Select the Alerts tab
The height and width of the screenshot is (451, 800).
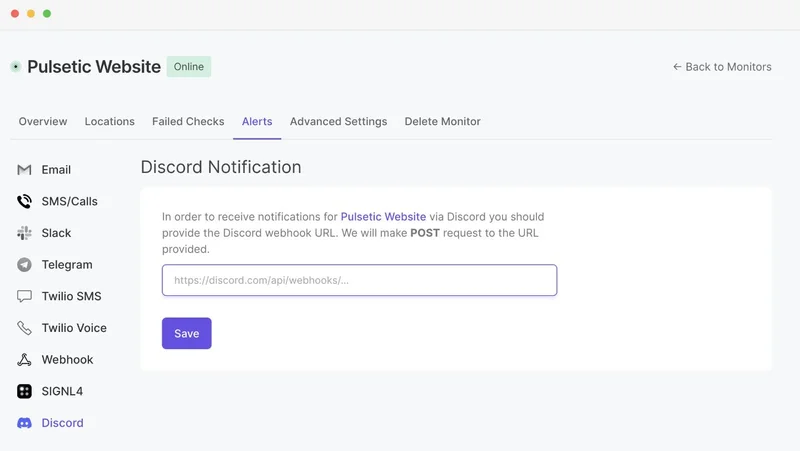tap(257, 121)
